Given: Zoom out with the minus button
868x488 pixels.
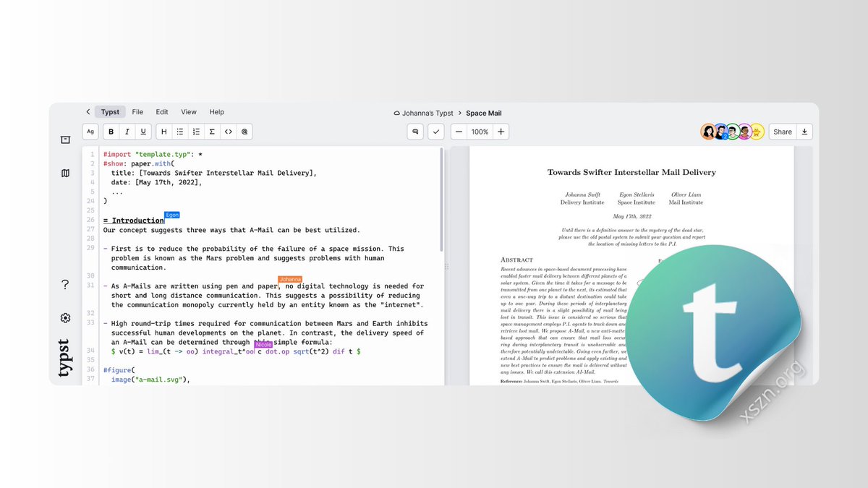Looking at the screenshot, I should pos(459,132).
